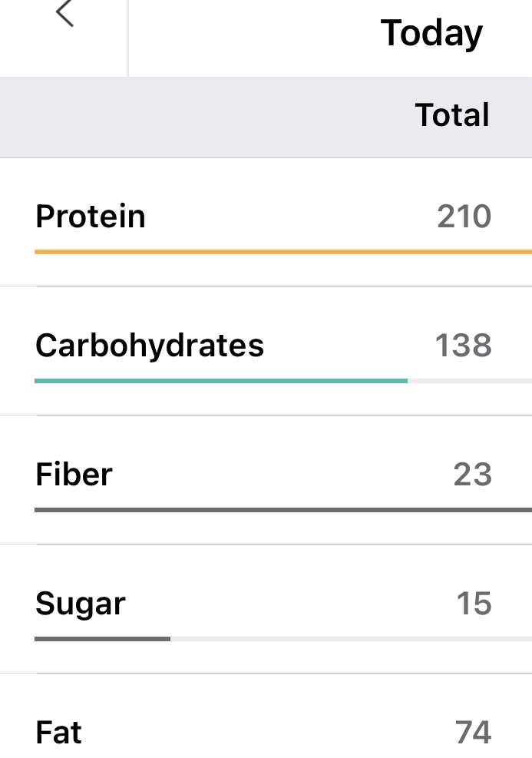Click the Sugar total value 15
The image size is (532, 758).
coord(474,604)
